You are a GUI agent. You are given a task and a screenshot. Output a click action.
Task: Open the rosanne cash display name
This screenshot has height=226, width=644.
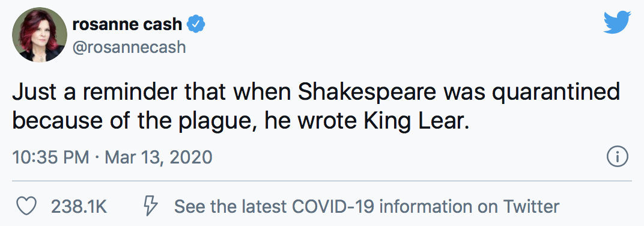127,24
